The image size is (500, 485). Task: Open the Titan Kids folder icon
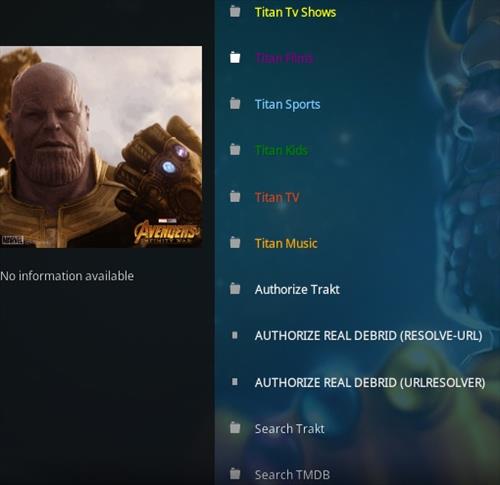(235, 149)
